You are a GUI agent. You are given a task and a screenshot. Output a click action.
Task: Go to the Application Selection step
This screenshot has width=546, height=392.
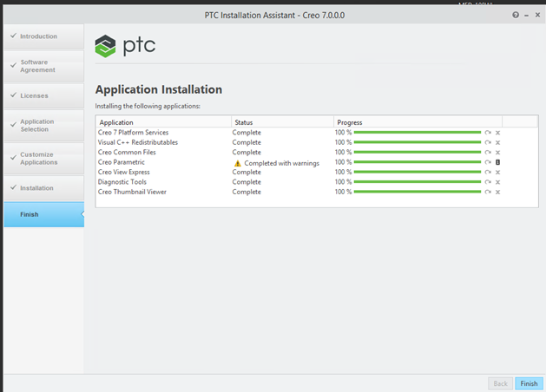click(44, 125)
